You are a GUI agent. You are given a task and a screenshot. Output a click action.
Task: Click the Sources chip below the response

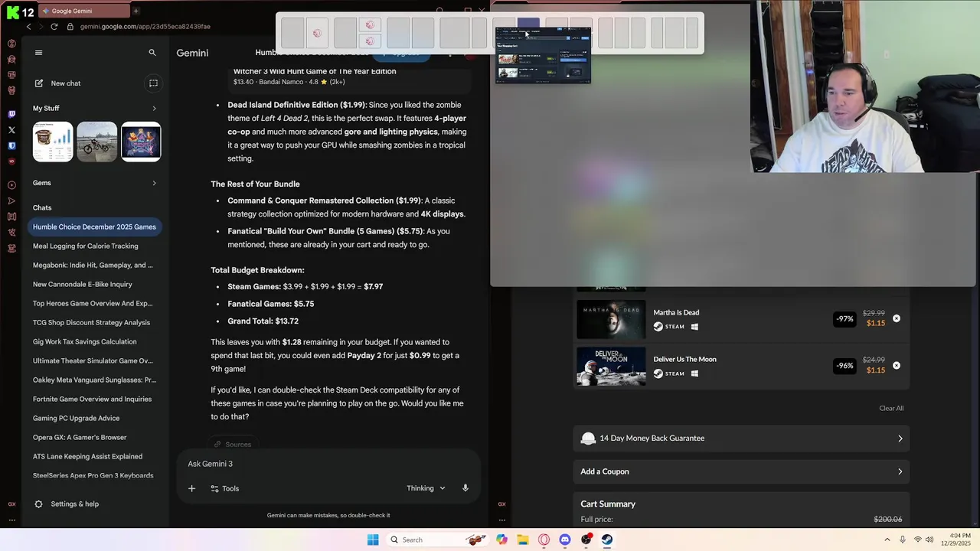click(233, 444)
